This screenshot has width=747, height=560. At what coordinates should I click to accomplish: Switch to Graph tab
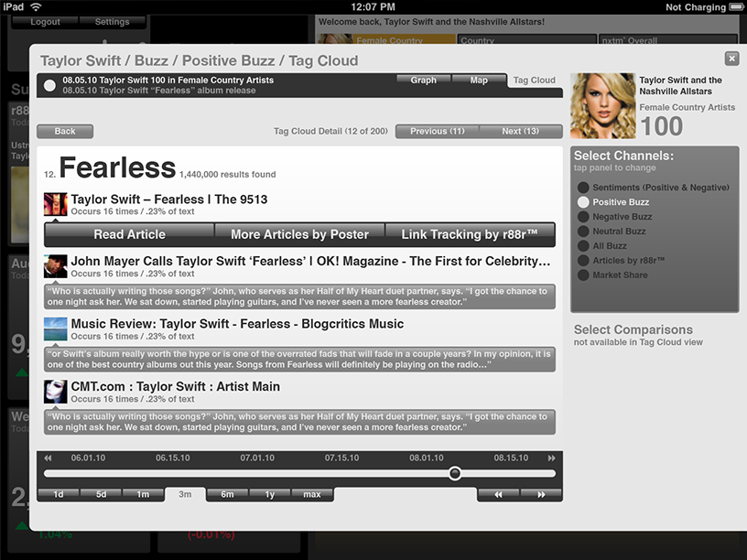tap(424, 80)
